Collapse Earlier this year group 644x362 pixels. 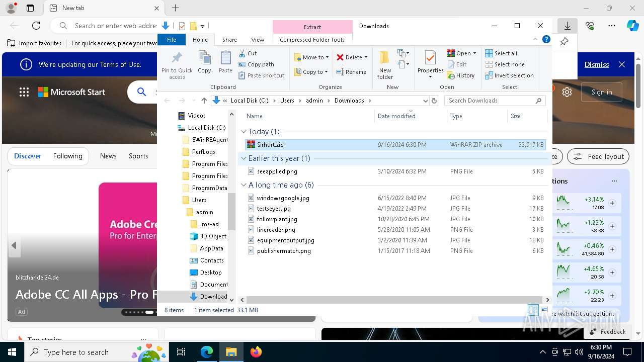coord(244,158)
